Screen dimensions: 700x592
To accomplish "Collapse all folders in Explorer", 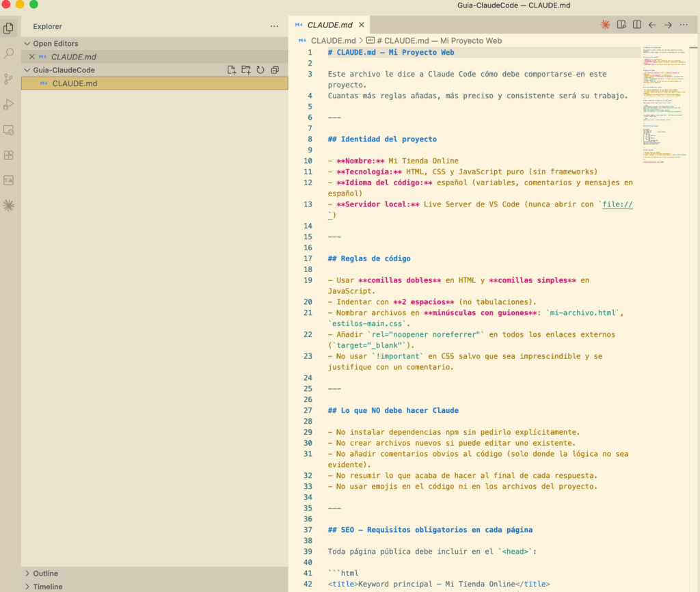I will [x=275, y=70].
